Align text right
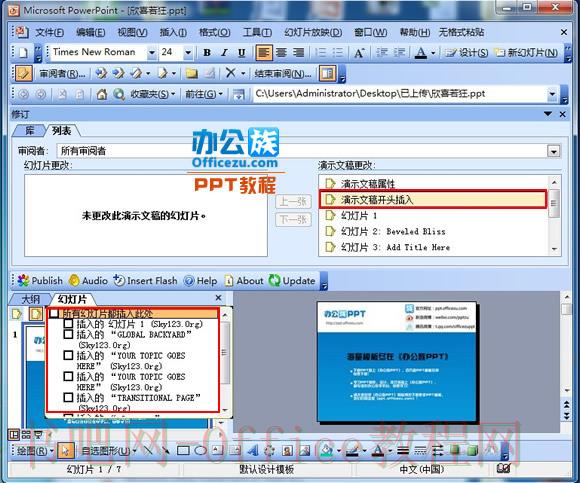Viewport: 580px width, 483px height. pos(299,53)
